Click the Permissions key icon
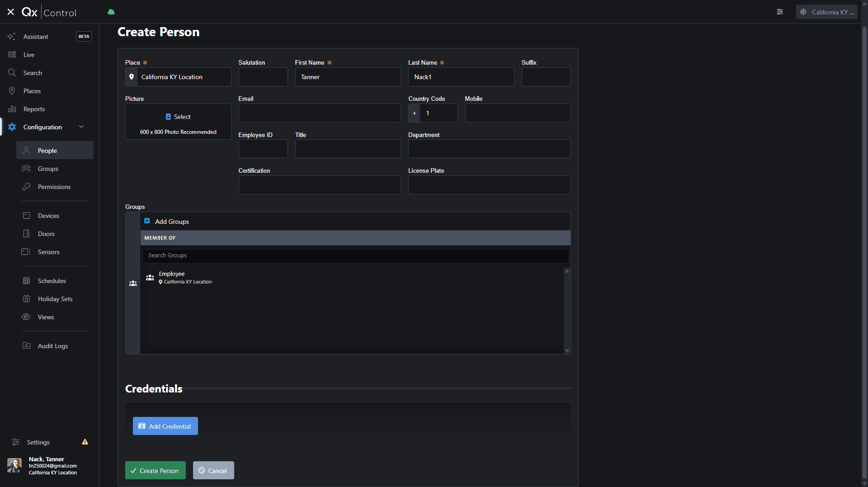 pos(26,187)
